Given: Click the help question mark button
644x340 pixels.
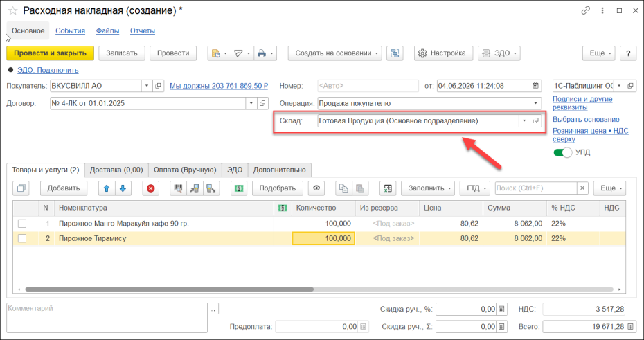Looking at the screenshot, I should point(628,53).
